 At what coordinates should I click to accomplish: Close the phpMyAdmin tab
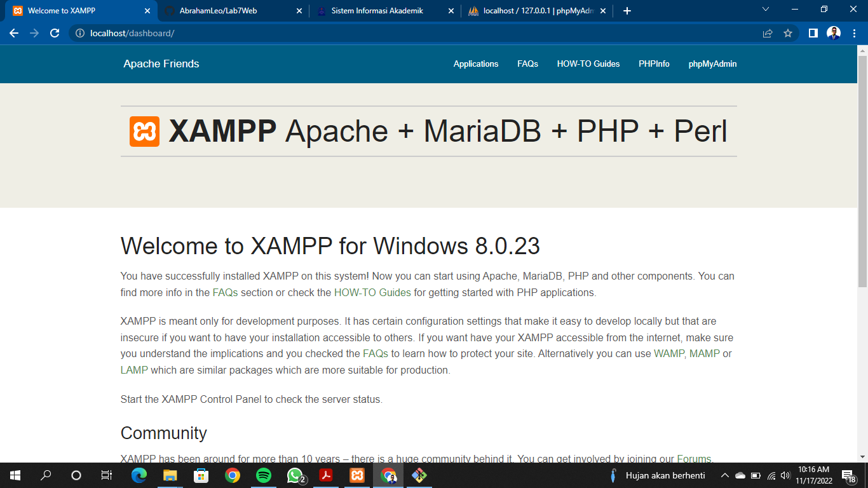coord(603,11)
